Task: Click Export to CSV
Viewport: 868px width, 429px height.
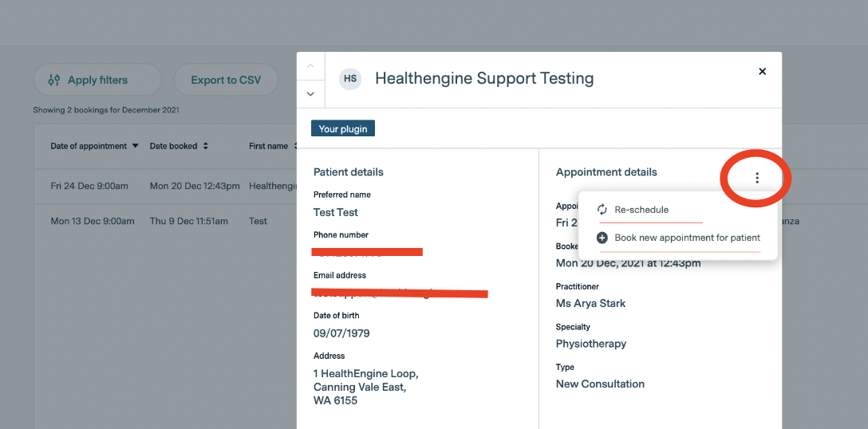Action: tap(226, 80)
